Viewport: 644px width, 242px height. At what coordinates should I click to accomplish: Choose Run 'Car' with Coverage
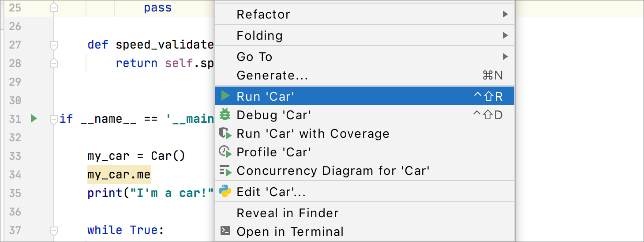pyautogui.click(x=365, y=133)
